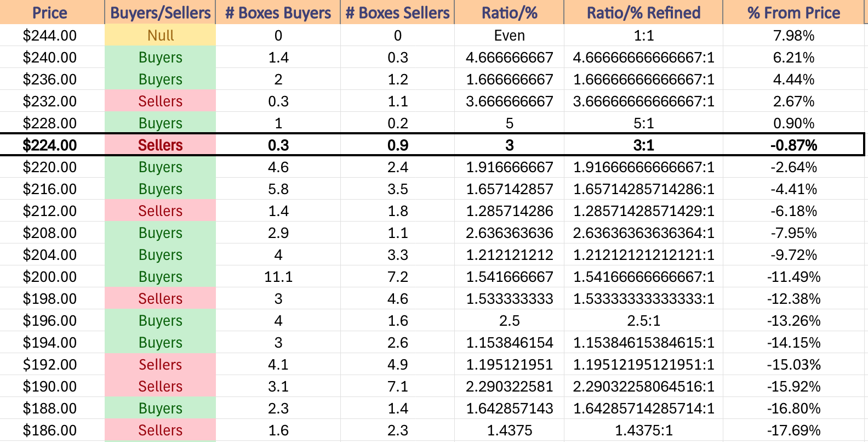Click the $216.00 price cell
868x442 pixels.
[x=52, y=189]
